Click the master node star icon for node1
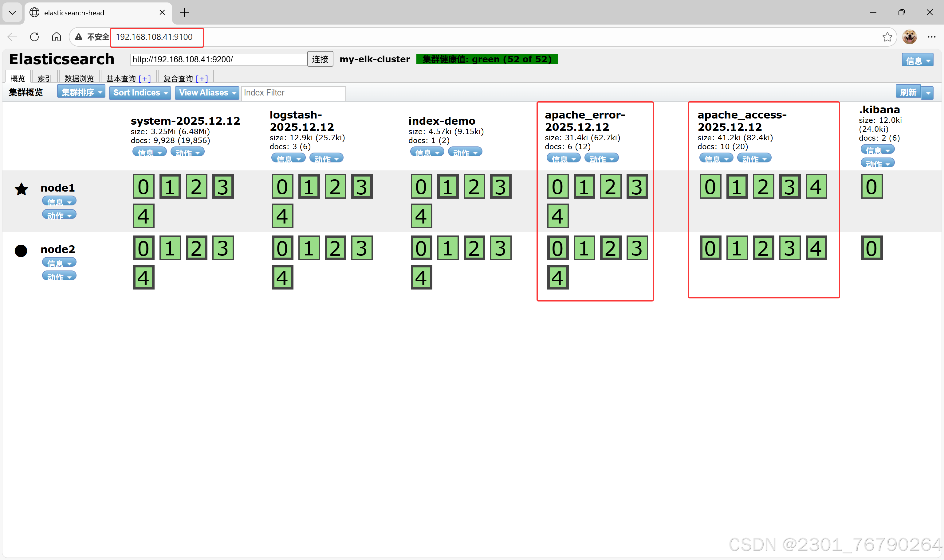944x560 pixels. [22, 189]
